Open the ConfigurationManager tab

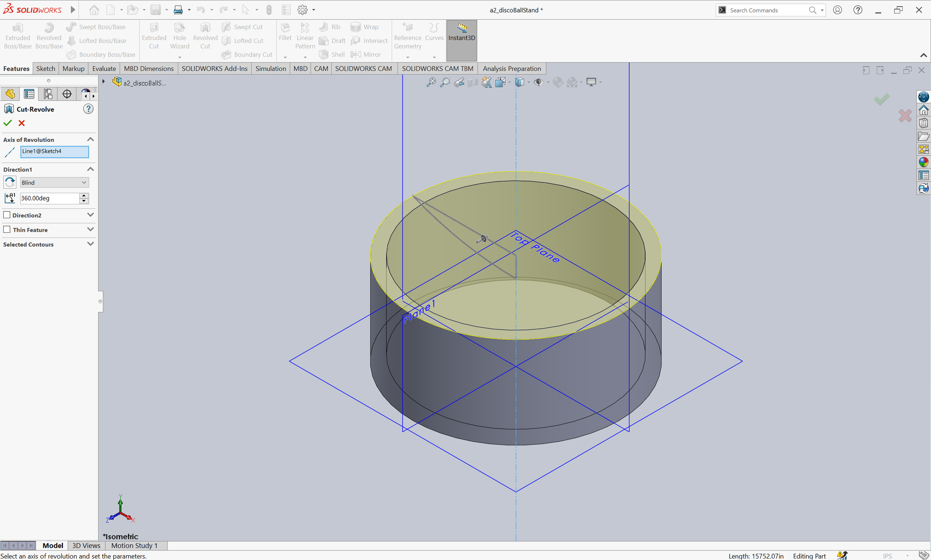tap(48, 93)
